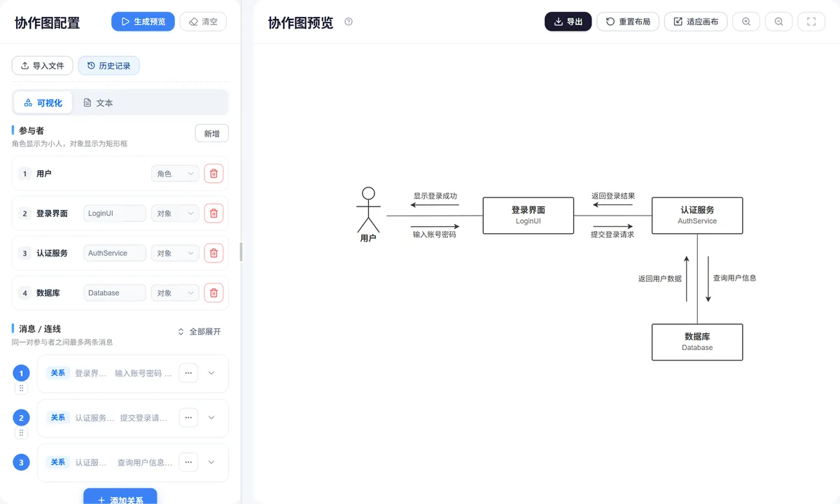This screenshot has height=504, width=840.
Task: Delete the 认证服务 participant with trash icon
Action: (x=214, y=253)
